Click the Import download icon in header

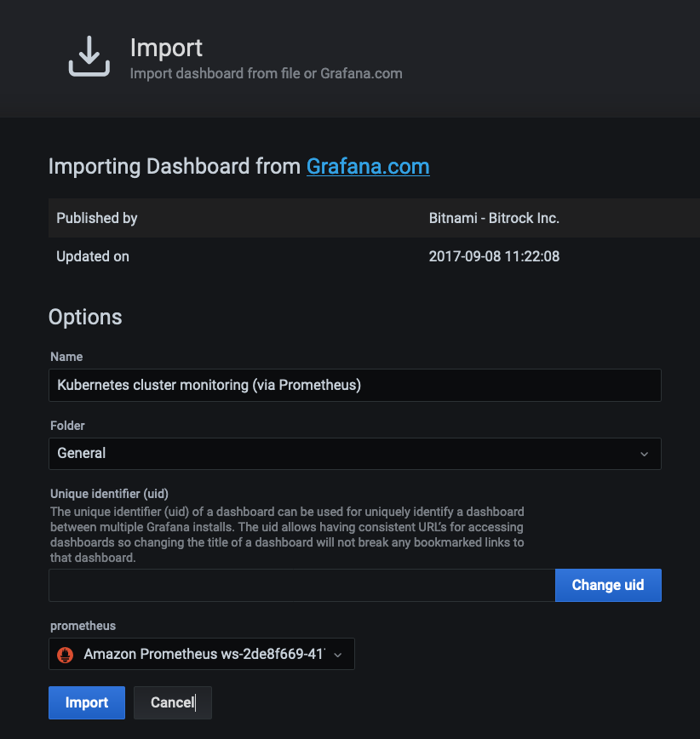click(x=89, y=56)
